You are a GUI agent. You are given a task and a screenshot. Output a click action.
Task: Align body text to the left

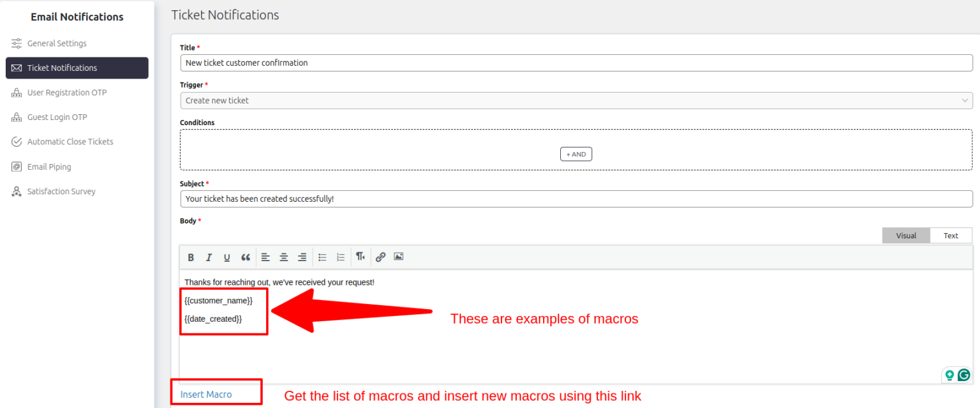point(265,257)
